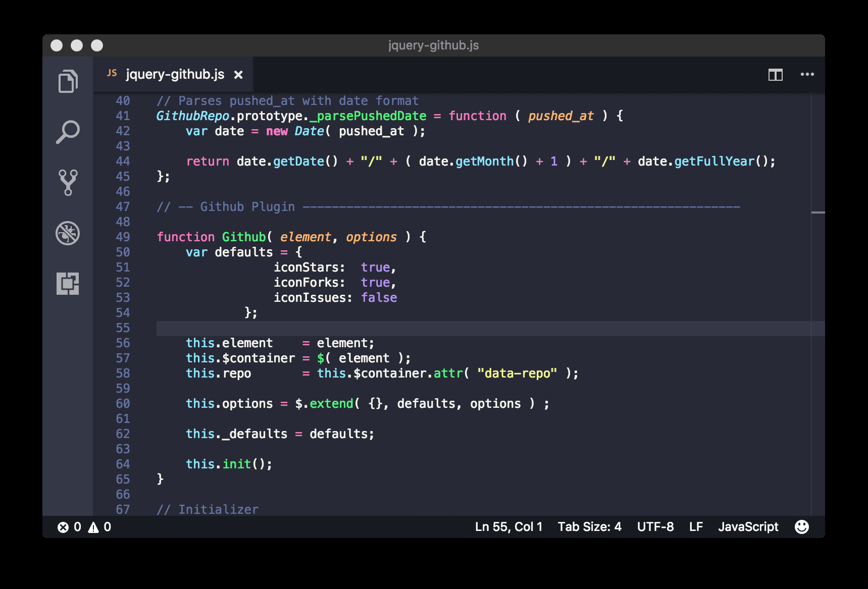Image resolution: width=868 pixels, height=589 pixels.
Task: Click the errors count icon in status bar
Action: (63, 527)
